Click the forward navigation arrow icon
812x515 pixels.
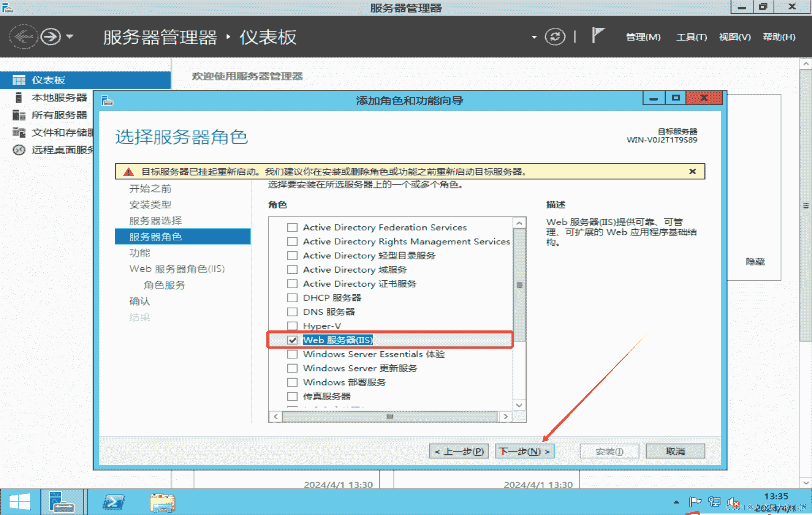(x=51, y=37)
